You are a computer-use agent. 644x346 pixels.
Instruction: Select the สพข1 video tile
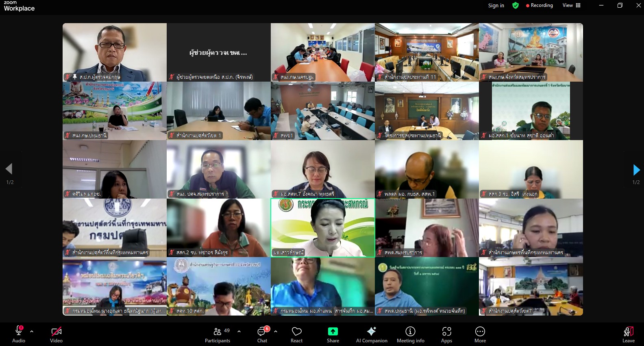click(323, 111)
